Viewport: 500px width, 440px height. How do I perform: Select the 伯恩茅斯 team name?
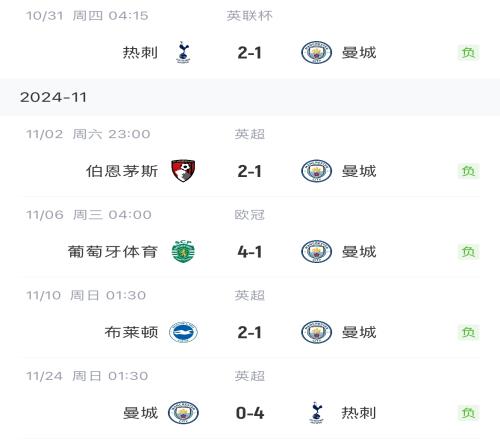pyautogui.click(x=122, y=171)
